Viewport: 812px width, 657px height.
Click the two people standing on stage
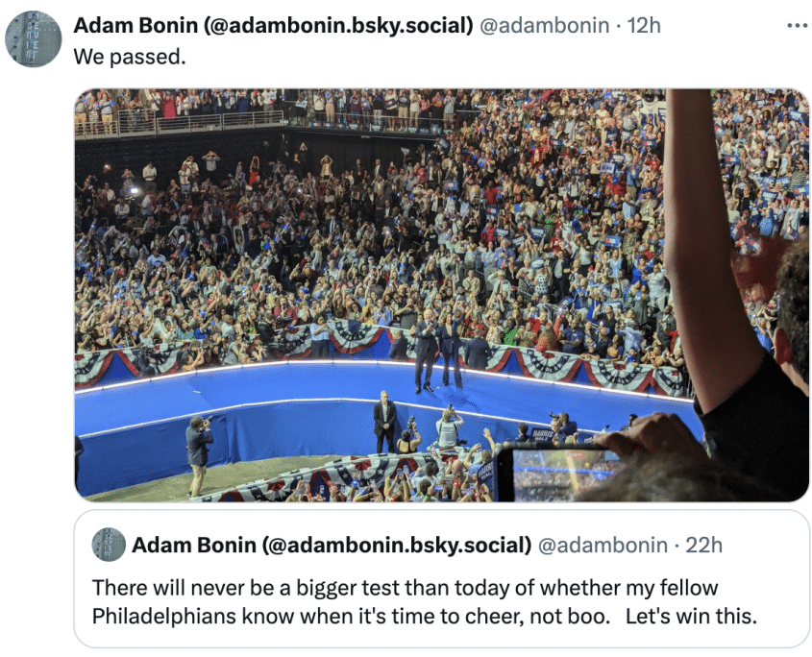coord(438,353)
